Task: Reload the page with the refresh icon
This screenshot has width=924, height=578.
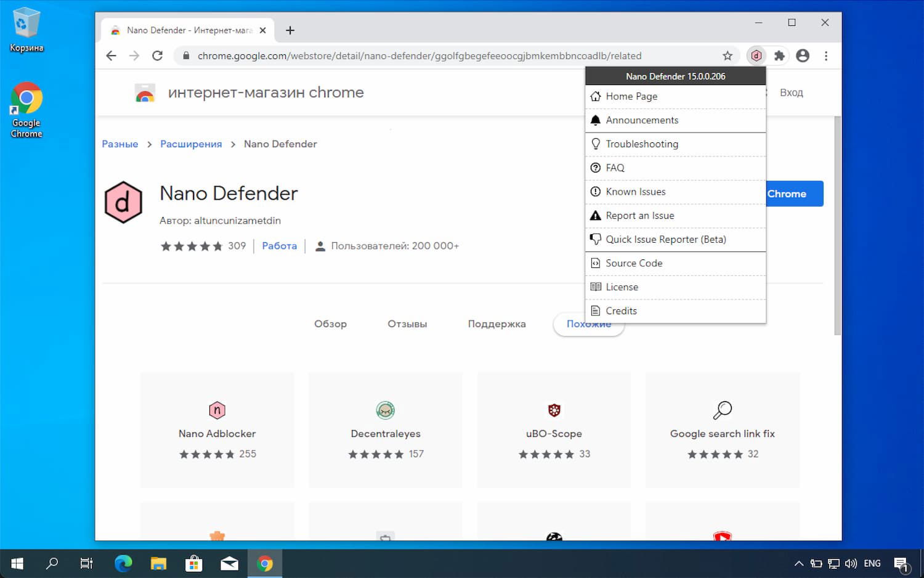Action: [158, 55]
